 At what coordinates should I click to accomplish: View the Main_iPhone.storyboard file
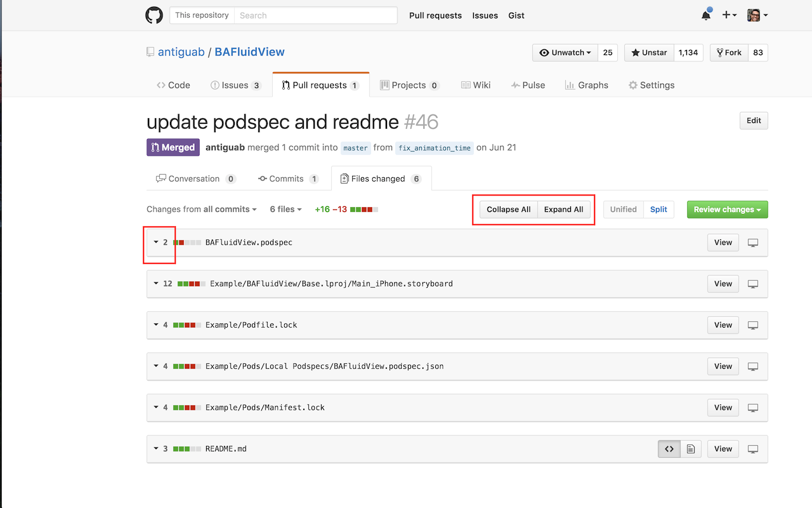[x=723, y=284]
